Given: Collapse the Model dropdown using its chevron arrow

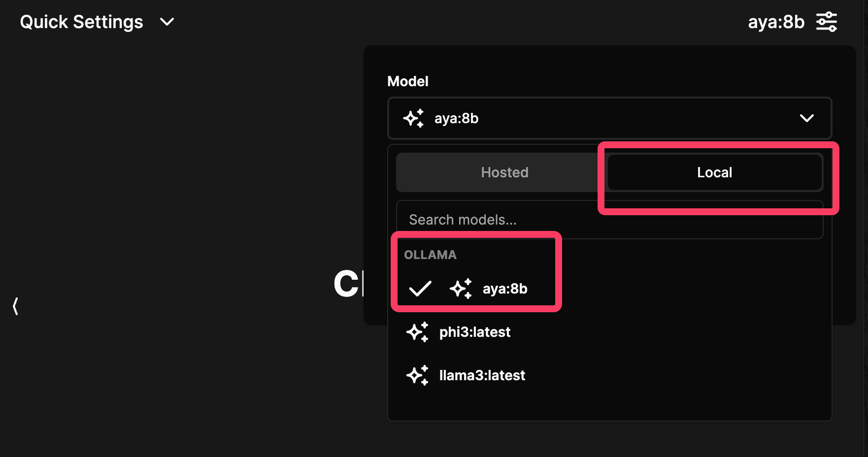Looking at the screenshot, I should [806, 118].
